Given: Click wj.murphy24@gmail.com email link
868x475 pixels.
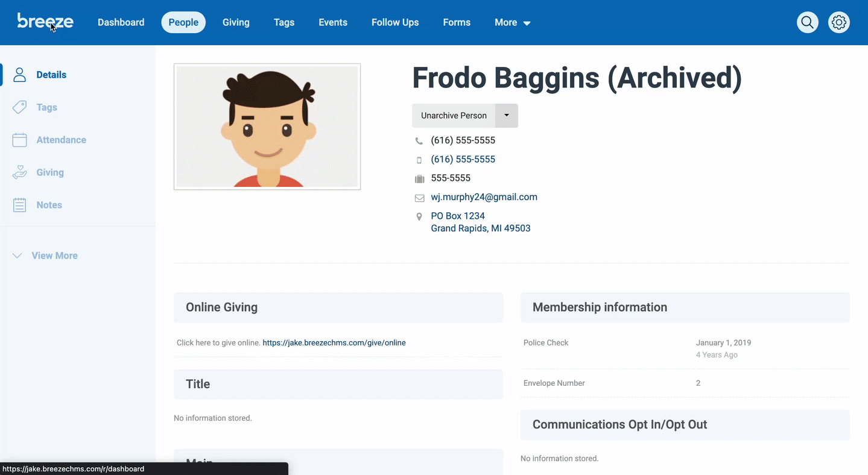Looking at the screenshot, I should click(484, 197).
